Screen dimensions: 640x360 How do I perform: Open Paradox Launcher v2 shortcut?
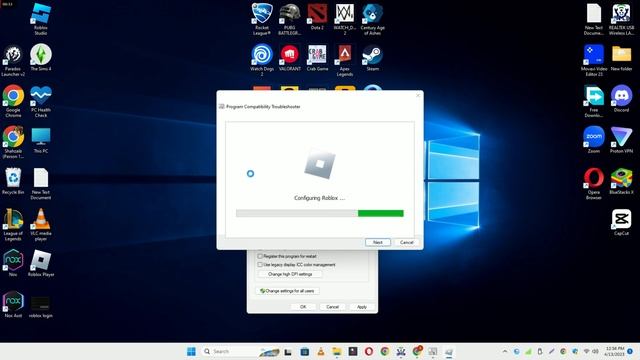tap(13, 60)
